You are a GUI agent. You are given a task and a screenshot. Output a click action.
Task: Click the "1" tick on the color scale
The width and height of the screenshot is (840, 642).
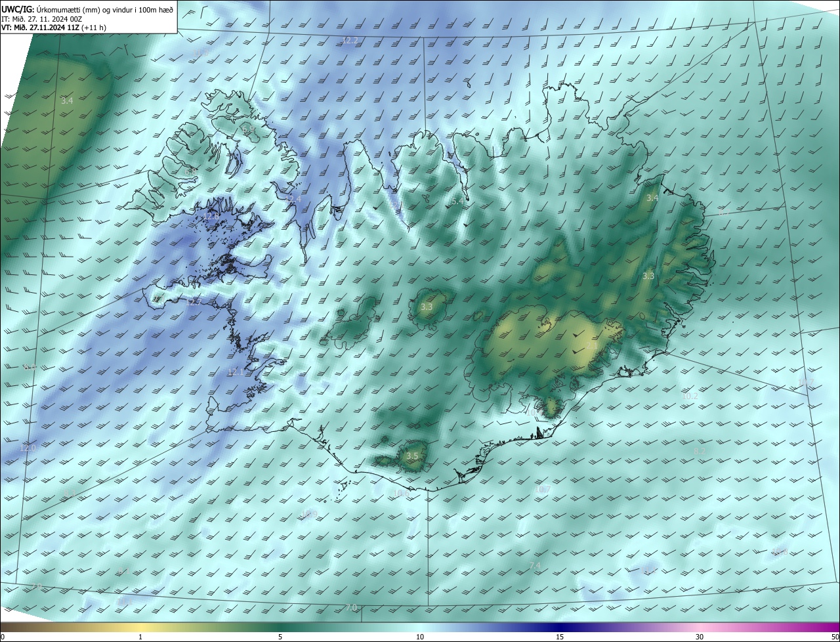tap(140, 637)
